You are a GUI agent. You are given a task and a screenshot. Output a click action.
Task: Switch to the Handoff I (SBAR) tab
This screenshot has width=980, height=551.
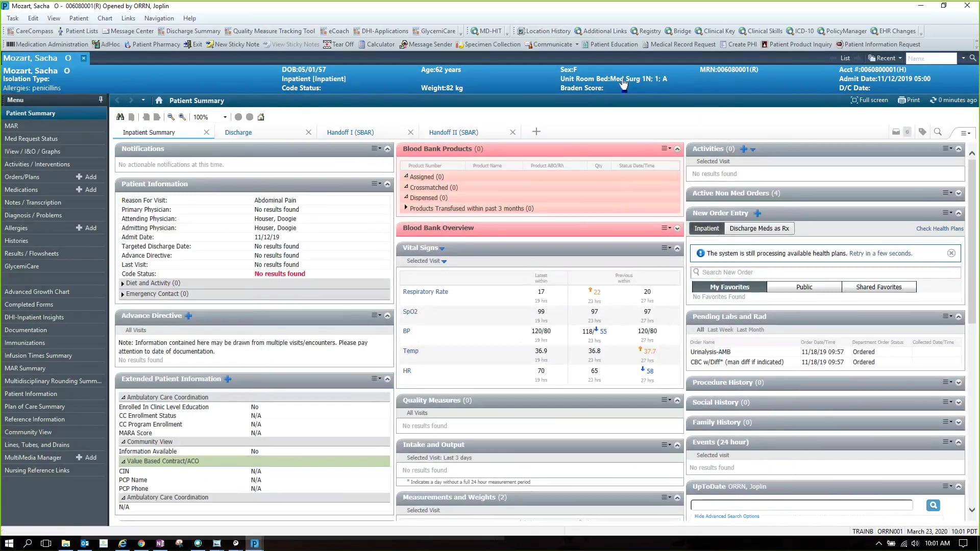(x=350, y=132)
